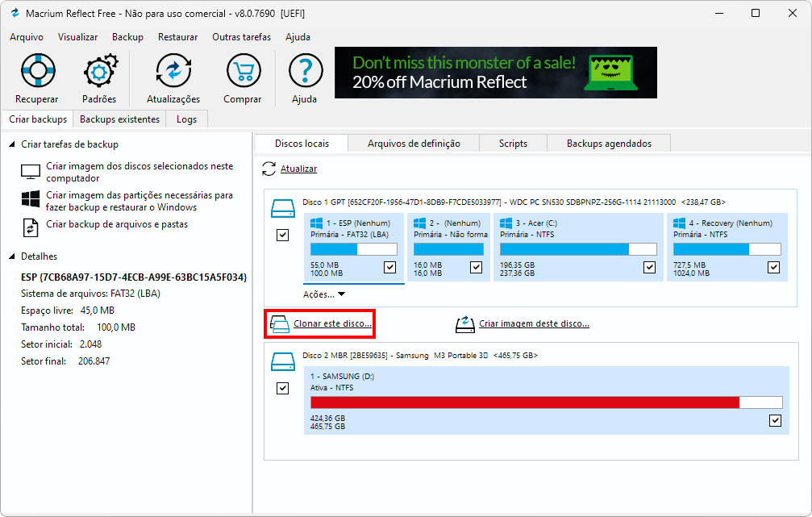Open the Scripts tab
The height and width of the screenshot is (517, 812).
pos(513,144)
